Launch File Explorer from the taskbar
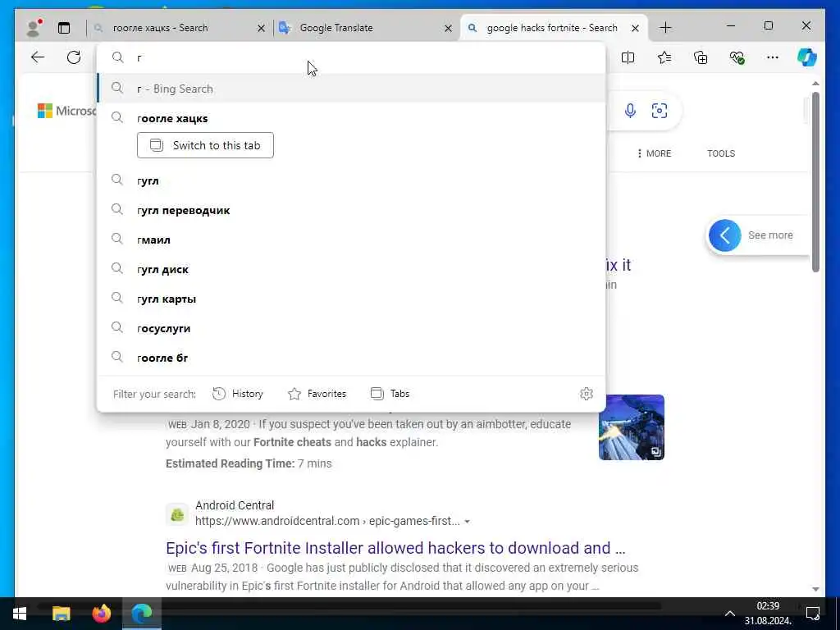This screenshot has height=630, width=840. click(61, 614)
